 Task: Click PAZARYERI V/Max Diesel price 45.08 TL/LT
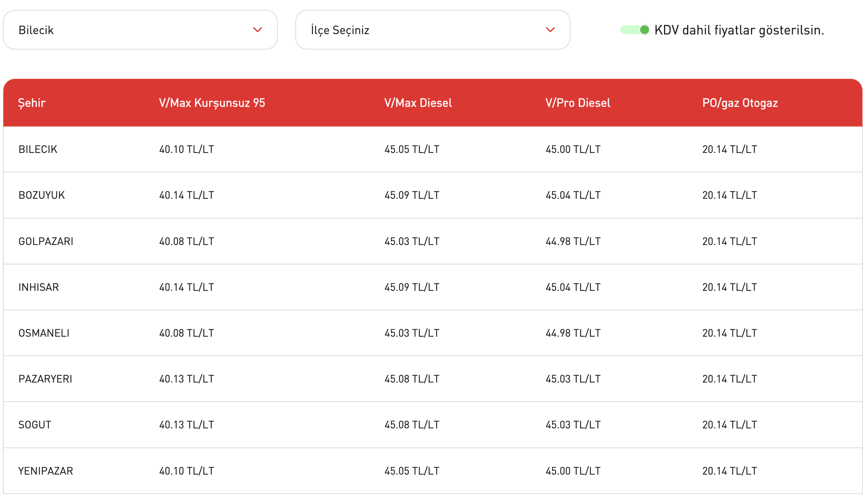click(412, 379)
